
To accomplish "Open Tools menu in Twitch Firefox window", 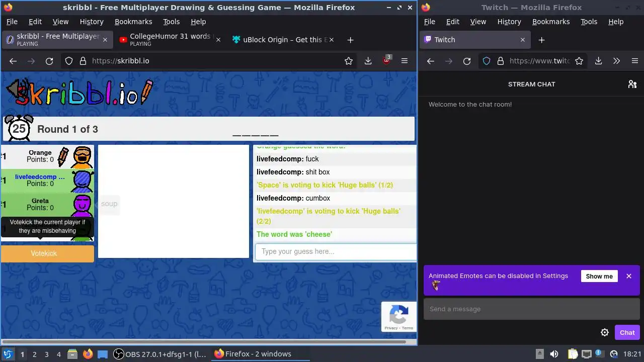I will (x=589, y=22).
